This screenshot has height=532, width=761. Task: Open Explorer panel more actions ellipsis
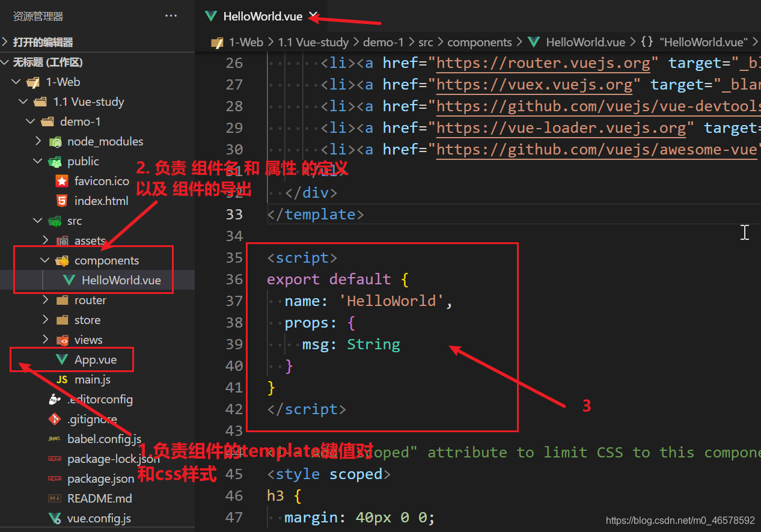pyautogui.click(x=171, y=16)
